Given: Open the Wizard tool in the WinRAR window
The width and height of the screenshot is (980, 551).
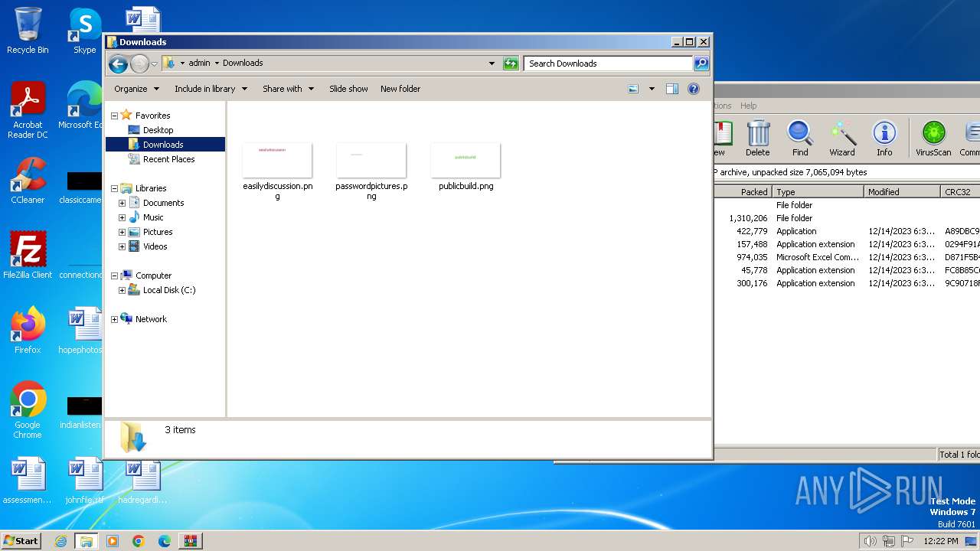Looking at the screenshot, I should tap(842, 138).
